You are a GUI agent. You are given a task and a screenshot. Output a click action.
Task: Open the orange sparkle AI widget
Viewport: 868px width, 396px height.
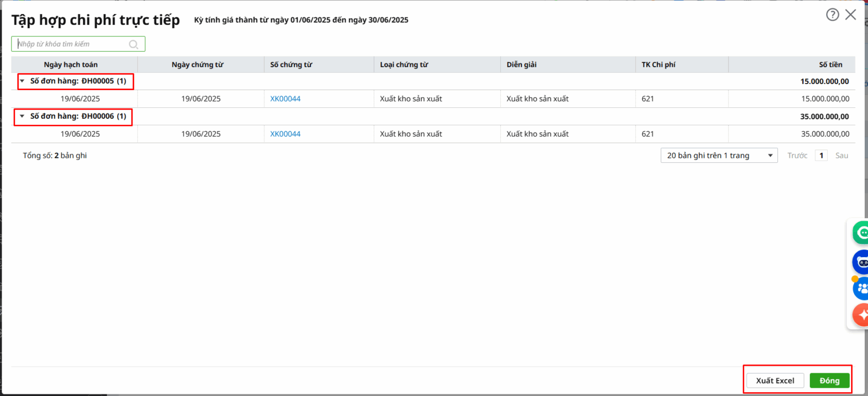pyautogui.click(x=861, y=315)
